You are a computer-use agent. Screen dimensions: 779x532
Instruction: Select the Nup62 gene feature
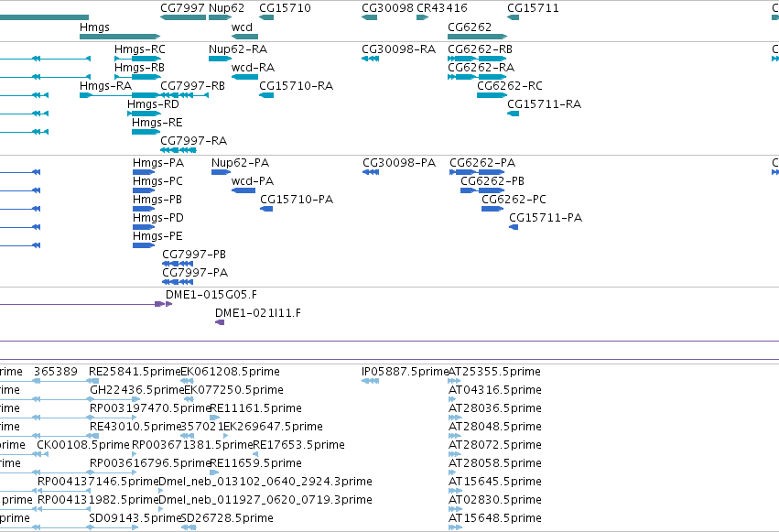220,17
